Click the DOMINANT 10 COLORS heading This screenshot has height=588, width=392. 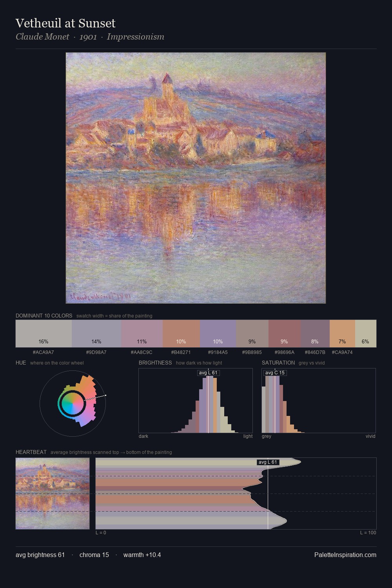point(44,316)
